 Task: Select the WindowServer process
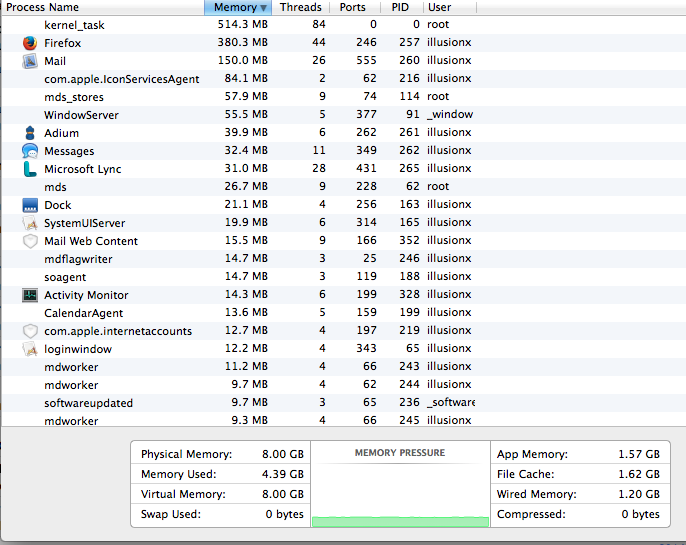343,115
